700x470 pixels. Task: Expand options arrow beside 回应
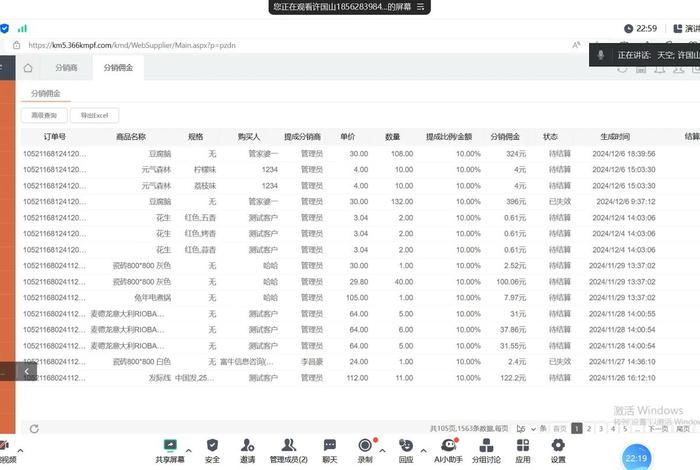(423, 450)
